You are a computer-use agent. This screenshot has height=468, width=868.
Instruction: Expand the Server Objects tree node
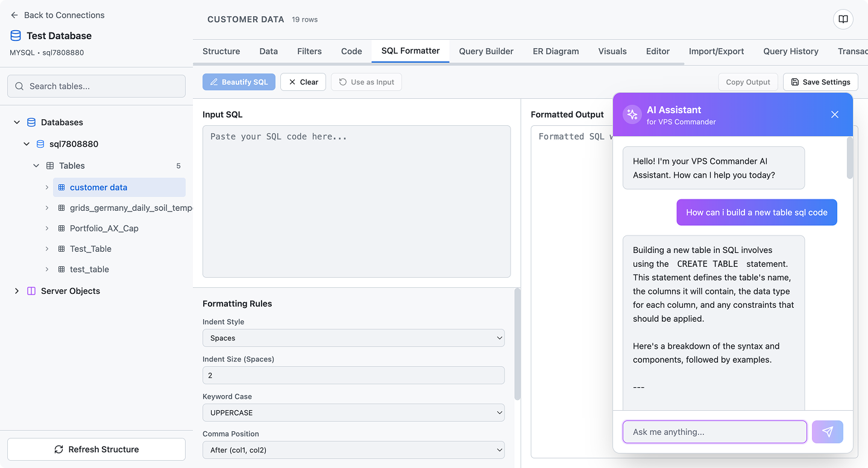point(16,291)
